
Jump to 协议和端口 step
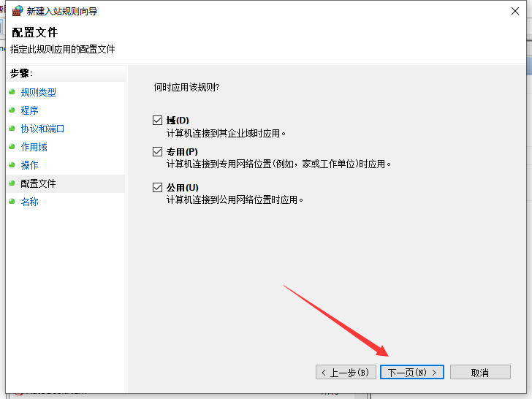click(42, 129)
